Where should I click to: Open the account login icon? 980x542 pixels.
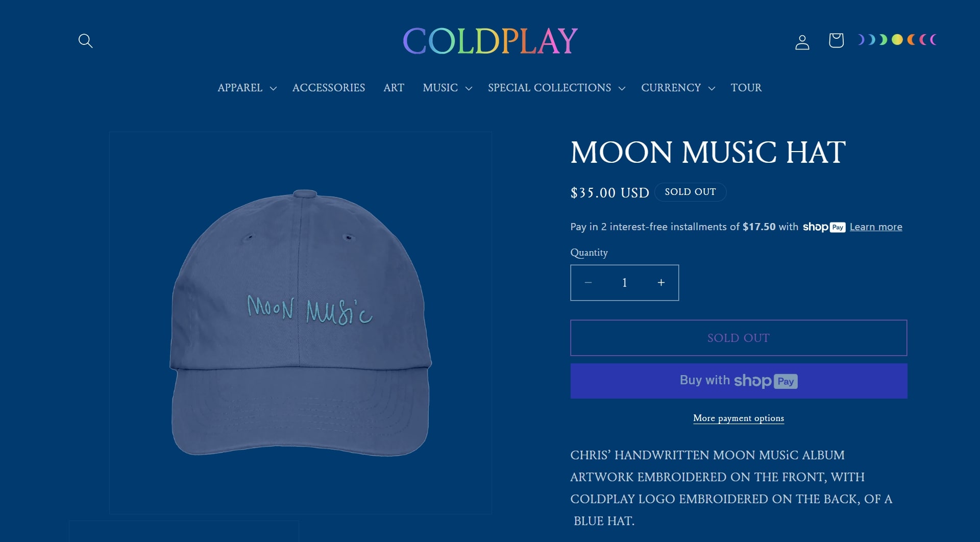point(802,42)
